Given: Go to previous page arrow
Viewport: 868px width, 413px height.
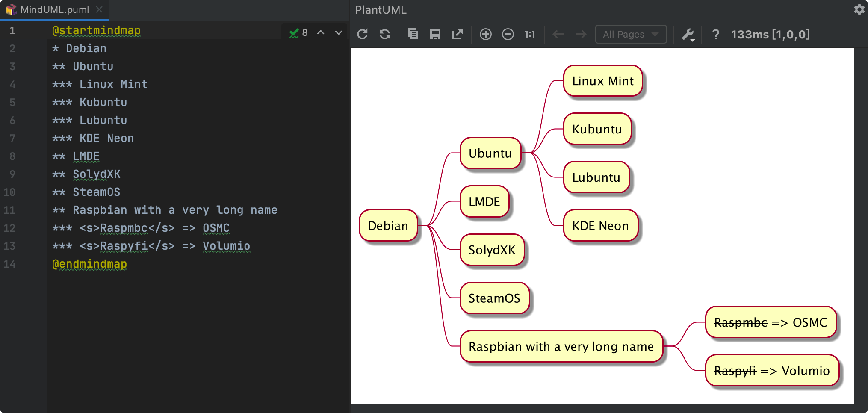Looking at the screenshot, I should coord(558,34).
